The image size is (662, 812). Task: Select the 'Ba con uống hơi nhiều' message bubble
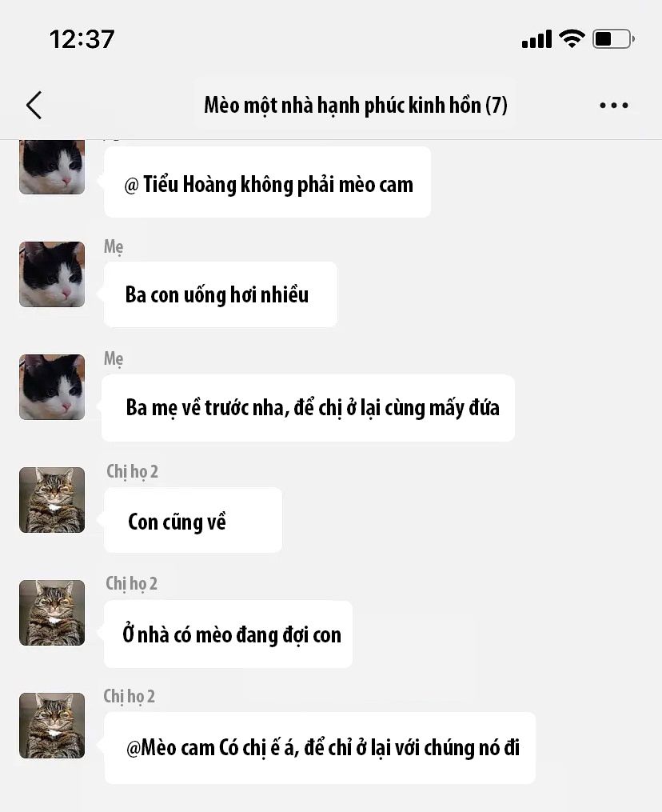click(221, 294)
